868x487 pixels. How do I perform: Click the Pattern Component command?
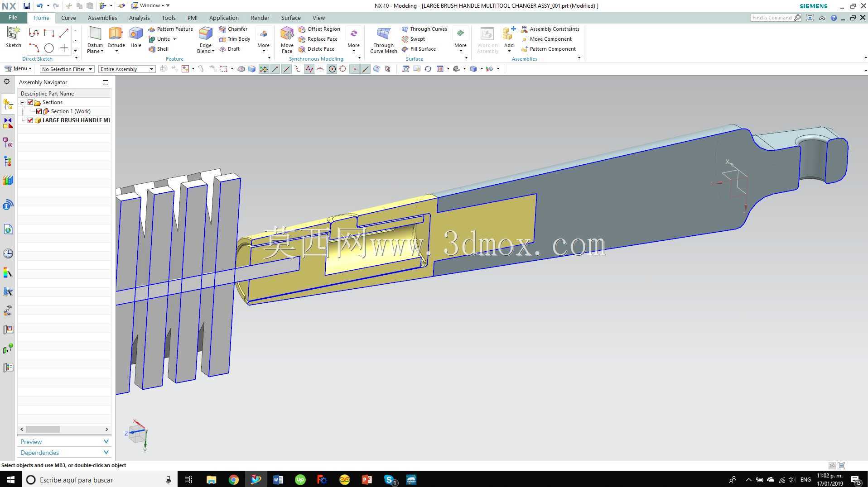pyautogui.click(x=548, y=49)
